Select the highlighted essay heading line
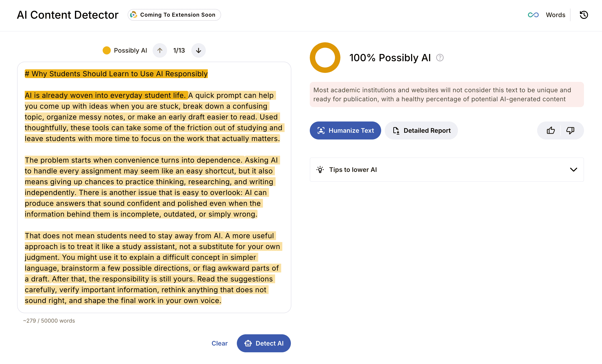This screenshot has height=364, width=602. tap(116, 74)
